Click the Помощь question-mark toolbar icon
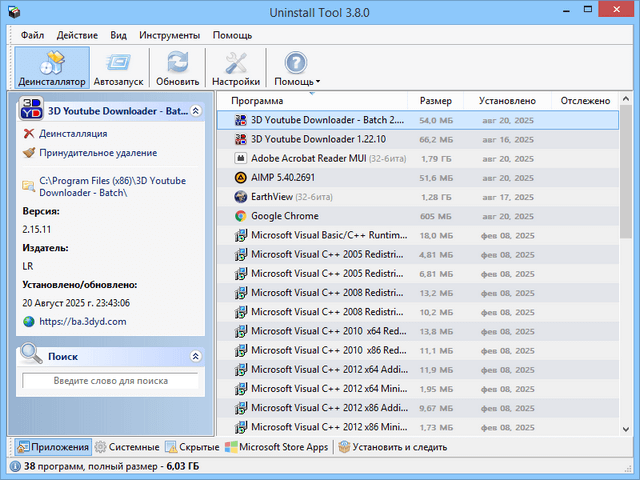Image resolution: width=640 pixels, height=480 pixels. point(296,63)
